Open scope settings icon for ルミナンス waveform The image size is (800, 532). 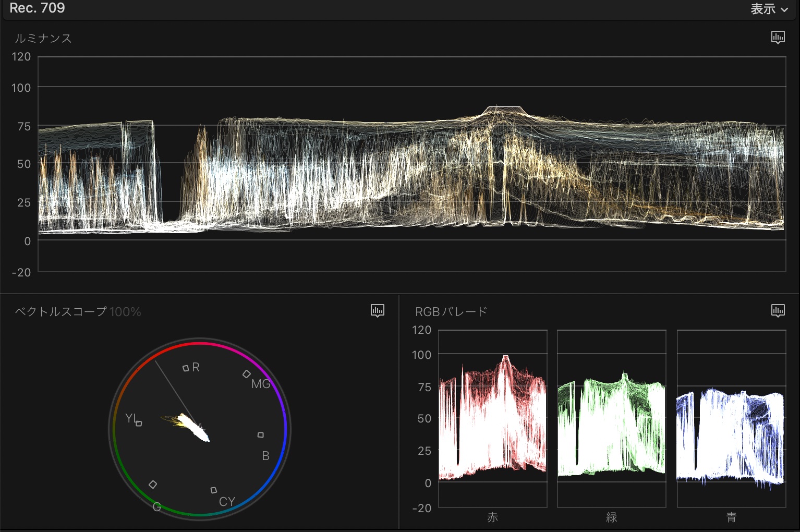coord(778,37)
